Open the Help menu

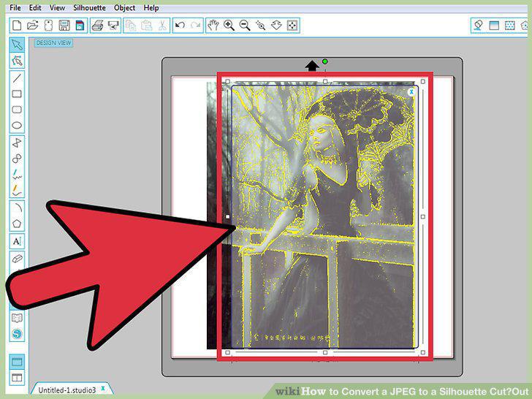click(x=151, y=7)
